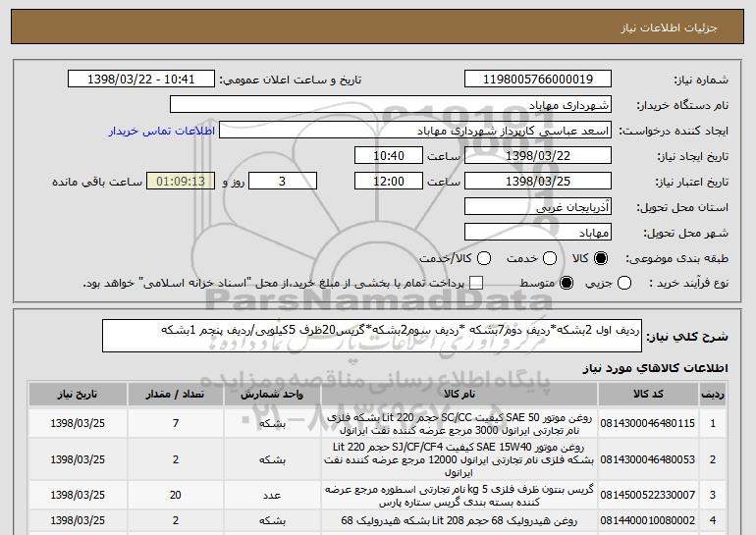Click the hydraulic oil 68 item name
756x535 pixels.
(x=459, y=520)
